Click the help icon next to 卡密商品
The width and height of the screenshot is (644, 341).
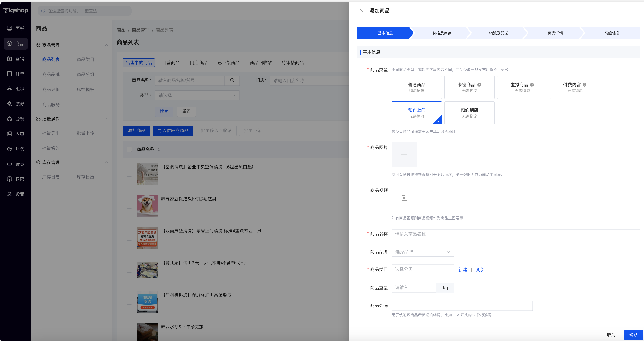coord(479,85)
